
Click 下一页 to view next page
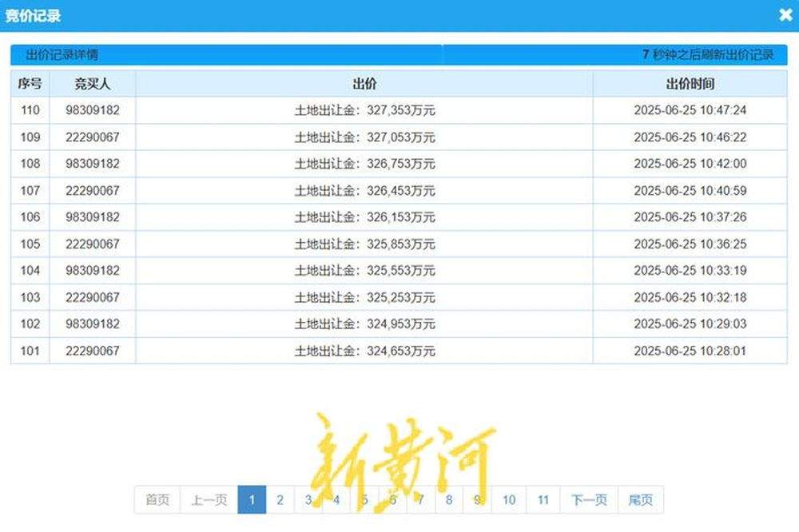(589, 499)
